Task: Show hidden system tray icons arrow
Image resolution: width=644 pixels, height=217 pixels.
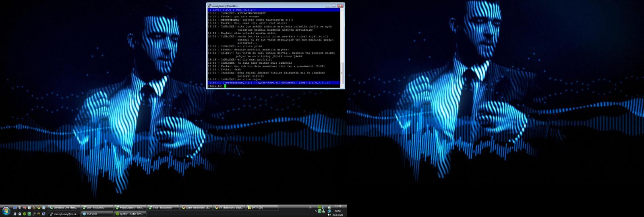Action: pos(316,211)
